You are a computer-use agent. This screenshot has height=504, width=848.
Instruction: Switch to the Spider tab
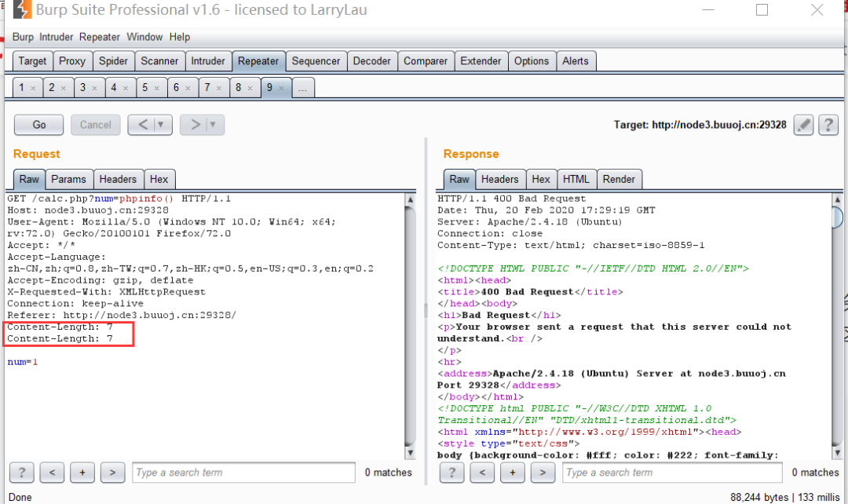(x=113, y=61)
